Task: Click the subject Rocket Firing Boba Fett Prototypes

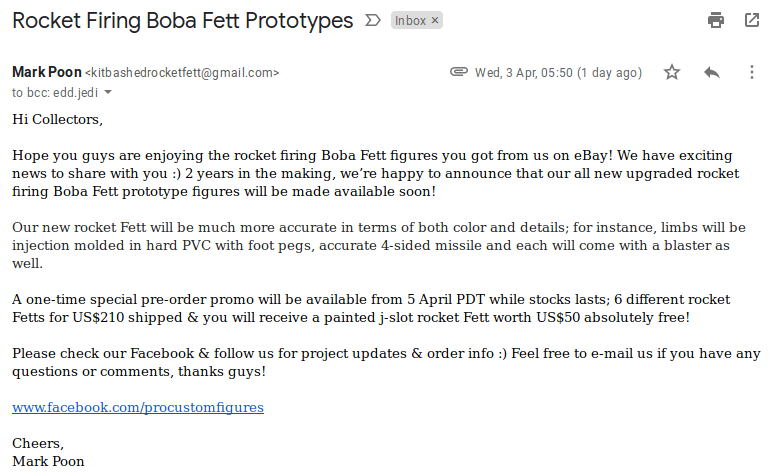Action: click(x=183, y=21)
